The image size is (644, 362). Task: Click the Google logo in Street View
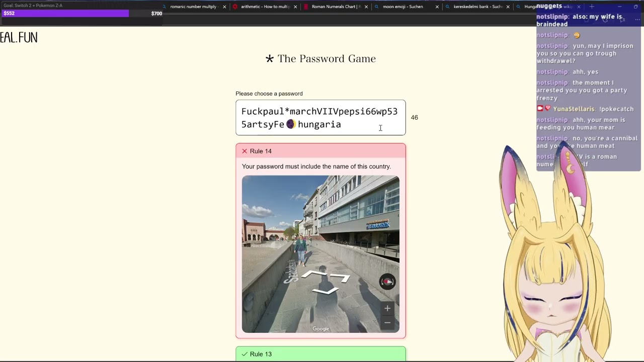coord(320,329)
